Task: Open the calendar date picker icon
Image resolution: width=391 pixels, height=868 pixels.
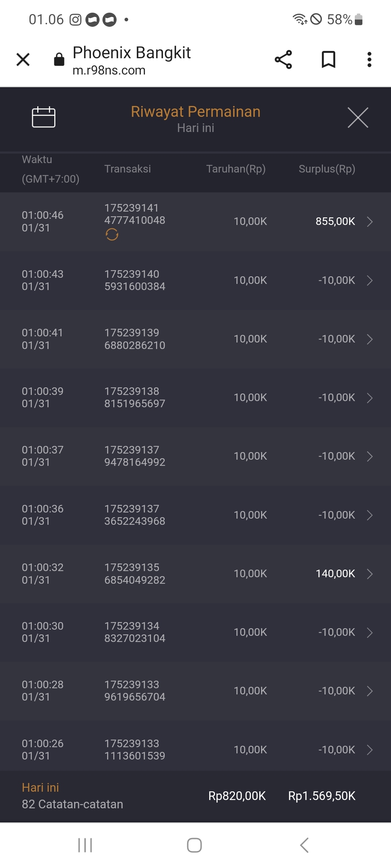Action: 43,117
